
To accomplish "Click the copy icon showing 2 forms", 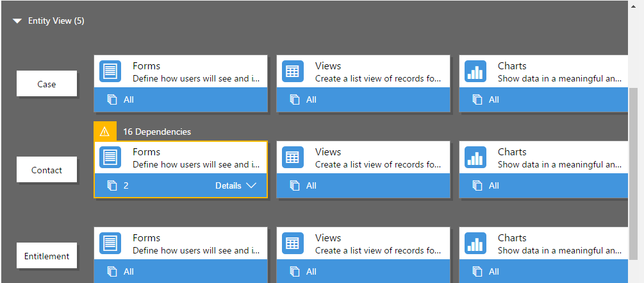I will tap(112, 185).
